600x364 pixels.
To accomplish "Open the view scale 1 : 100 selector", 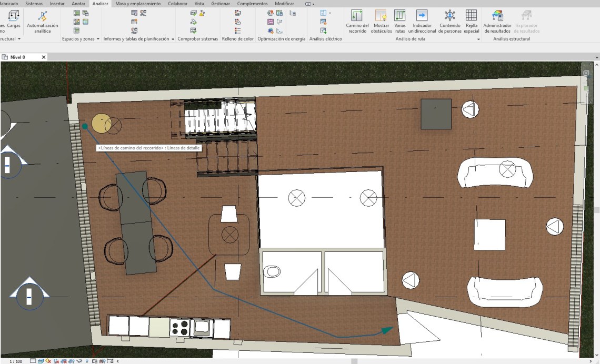I will coord(16,361).
